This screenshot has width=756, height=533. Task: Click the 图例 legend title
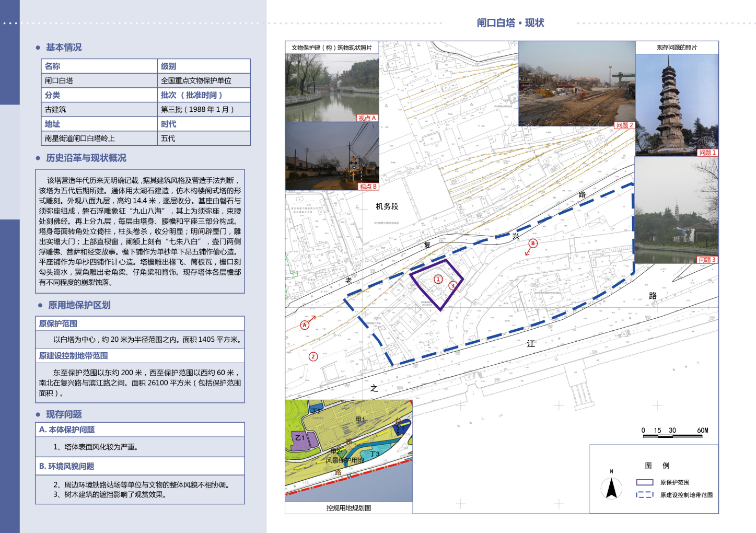657,466
